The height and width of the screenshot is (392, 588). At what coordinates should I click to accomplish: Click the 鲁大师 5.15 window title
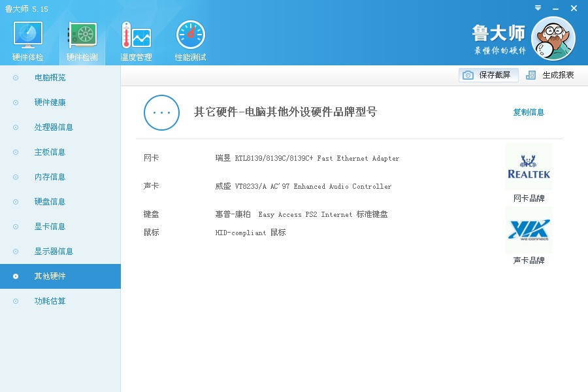tap(27, 9)
